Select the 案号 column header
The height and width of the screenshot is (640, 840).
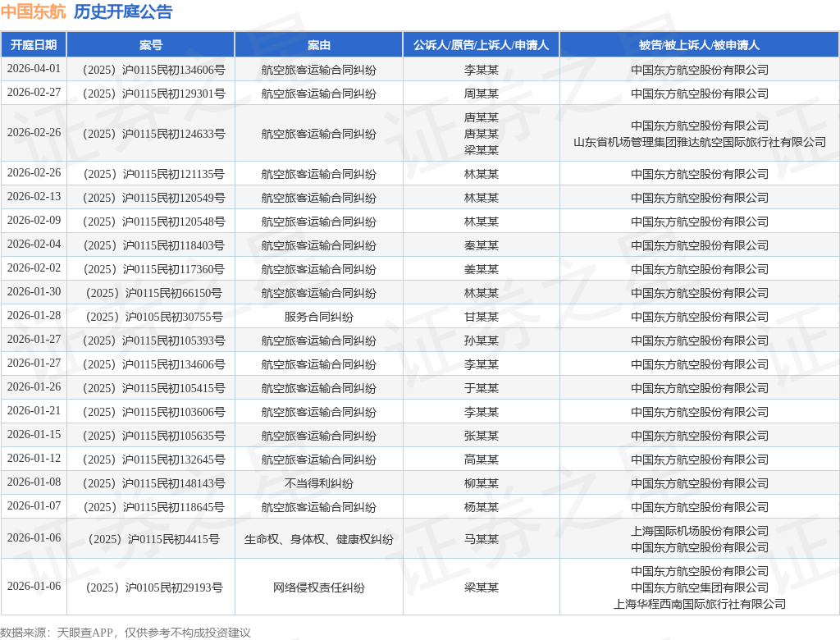(151, 45)
